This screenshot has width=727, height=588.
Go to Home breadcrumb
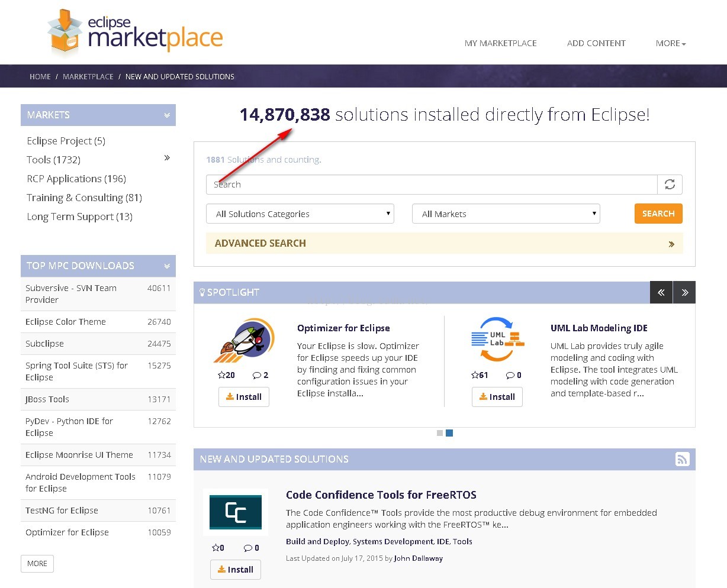40,77
